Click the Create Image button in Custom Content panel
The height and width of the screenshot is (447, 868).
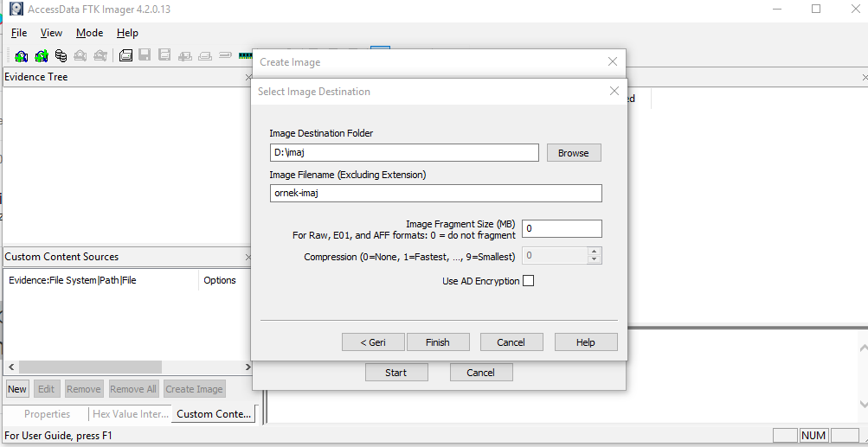click(x=195, y=389)
